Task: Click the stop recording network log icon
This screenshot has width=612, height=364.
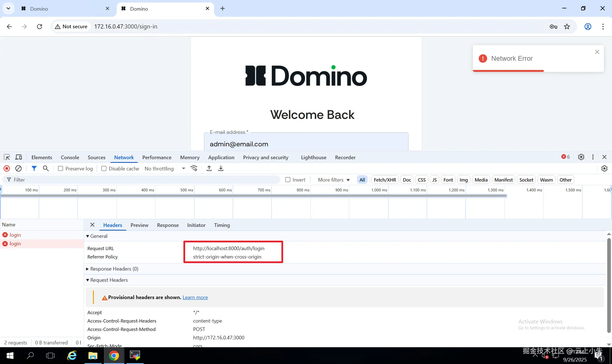Action: pyautogui.click(x=7, y=168)
